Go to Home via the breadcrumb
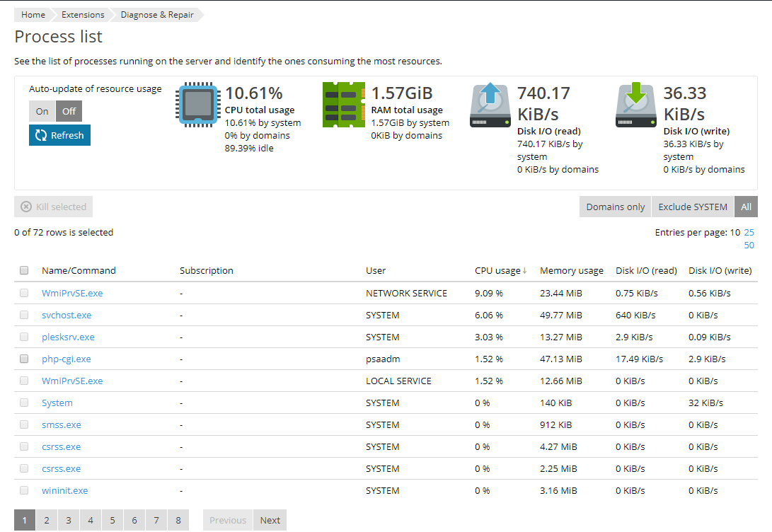Viewport: 772px width, 532px height. tap(33, 13)
